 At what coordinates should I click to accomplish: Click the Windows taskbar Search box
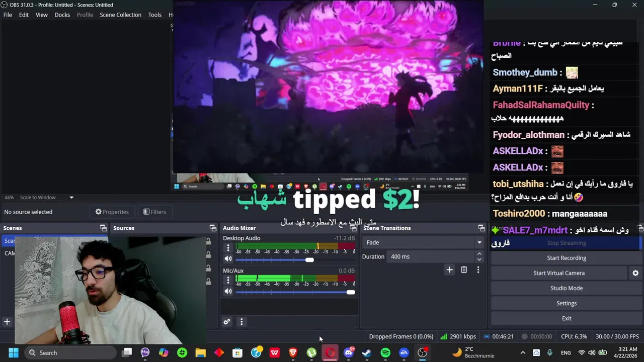70,352
